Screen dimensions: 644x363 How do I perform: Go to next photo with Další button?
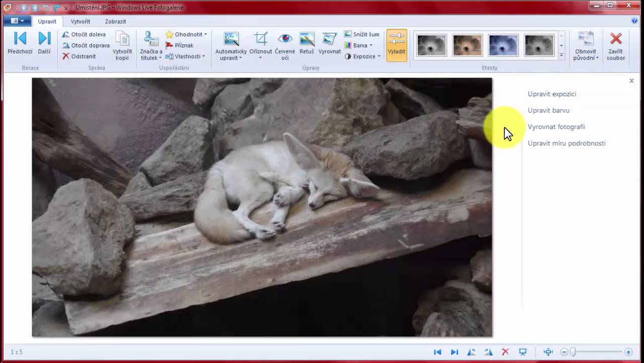(44, 43)
